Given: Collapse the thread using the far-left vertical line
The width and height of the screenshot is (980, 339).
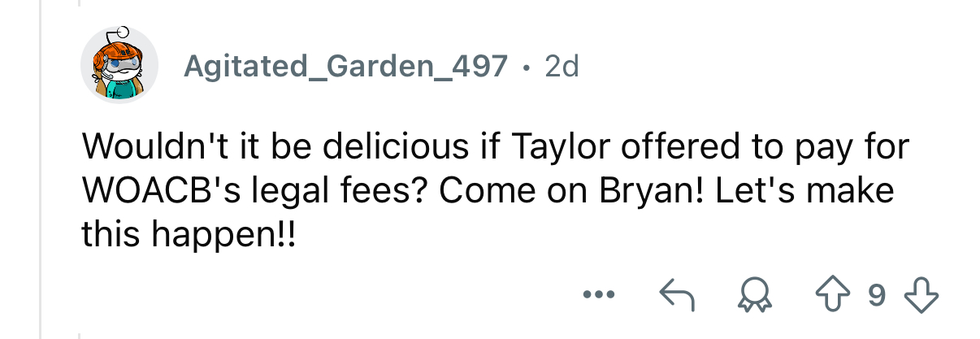Looking at the screenshot, I should tap(41, 163).
